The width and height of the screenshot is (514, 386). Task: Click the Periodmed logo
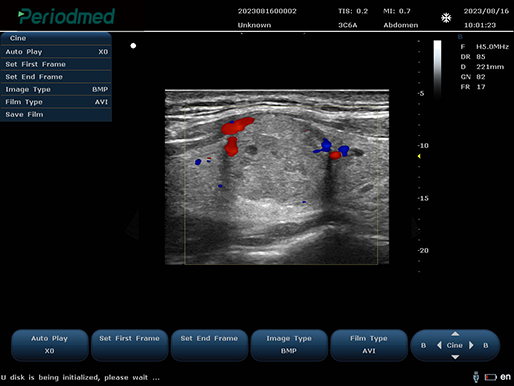pyautogui.click(x=66, y=16)
